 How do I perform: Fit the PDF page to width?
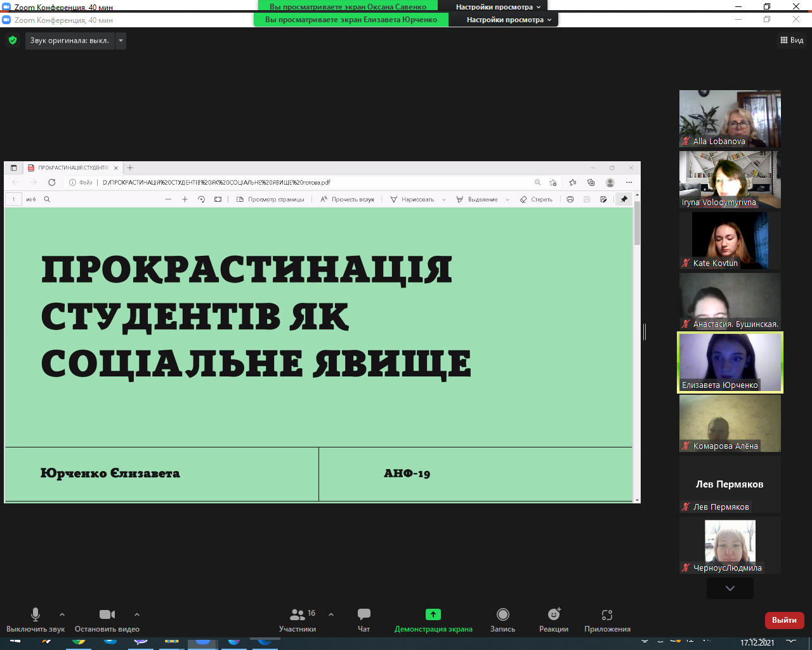pos(218,199)
